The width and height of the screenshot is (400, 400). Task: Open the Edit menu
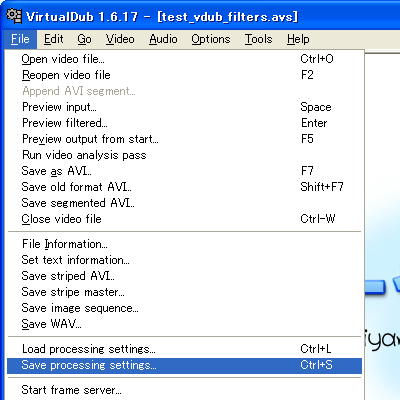click(53, 39)
